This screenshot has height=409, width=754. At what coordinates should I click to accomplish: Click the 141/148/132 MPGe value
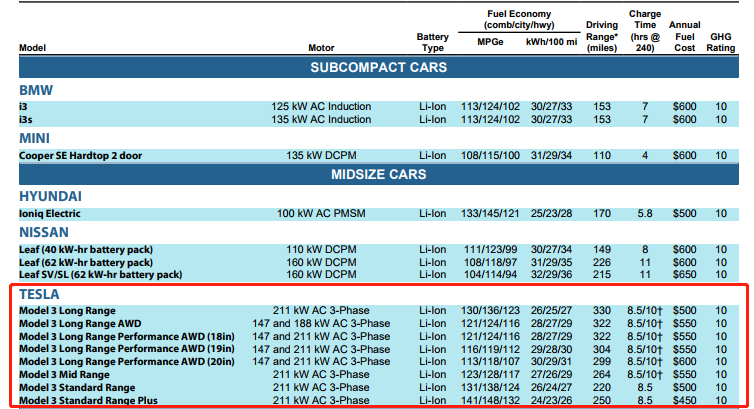tap(490, 400)
